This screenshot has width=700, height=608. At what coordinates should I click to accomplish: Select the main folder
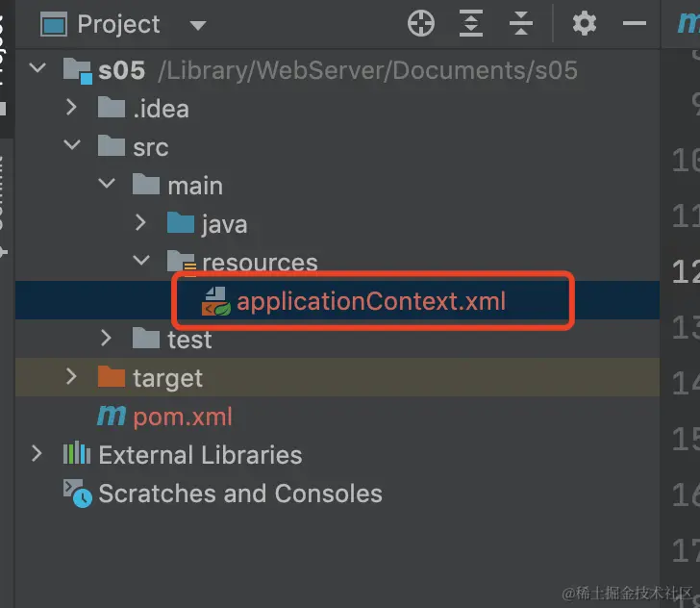(194, 186)
